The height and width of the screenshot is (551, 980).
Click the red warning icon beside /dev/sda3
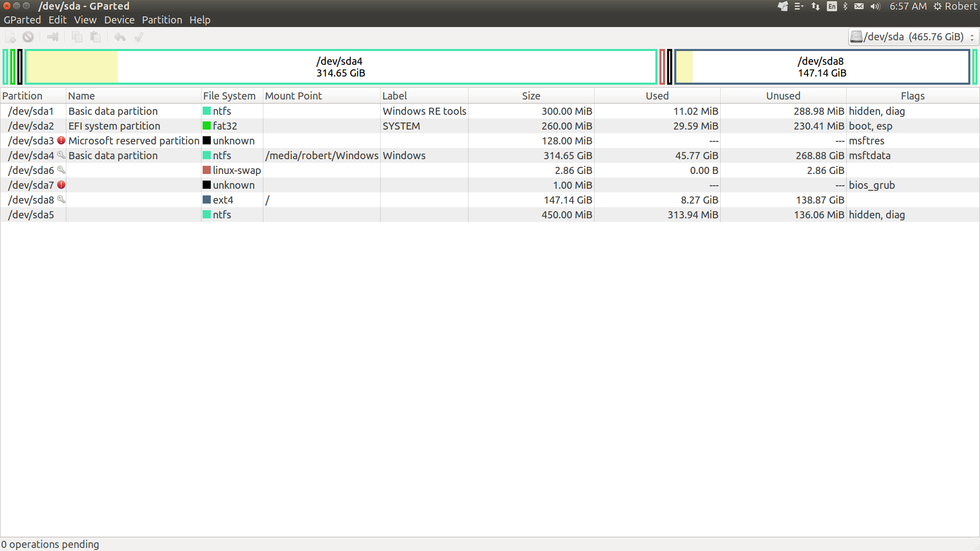coord(61,140)
